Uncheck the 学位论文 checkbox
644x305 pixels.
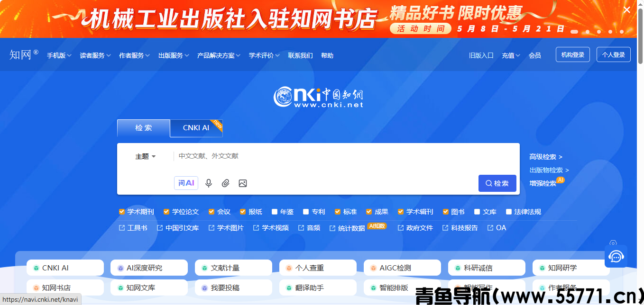click(x=166, y=212)
